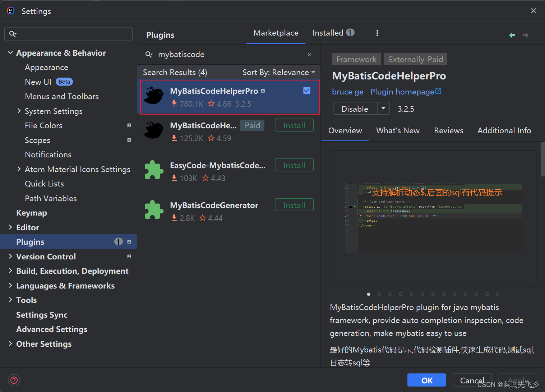Expand the Tools section
The width and height of the screenshot is (545, 392).
tap(10, 300)
